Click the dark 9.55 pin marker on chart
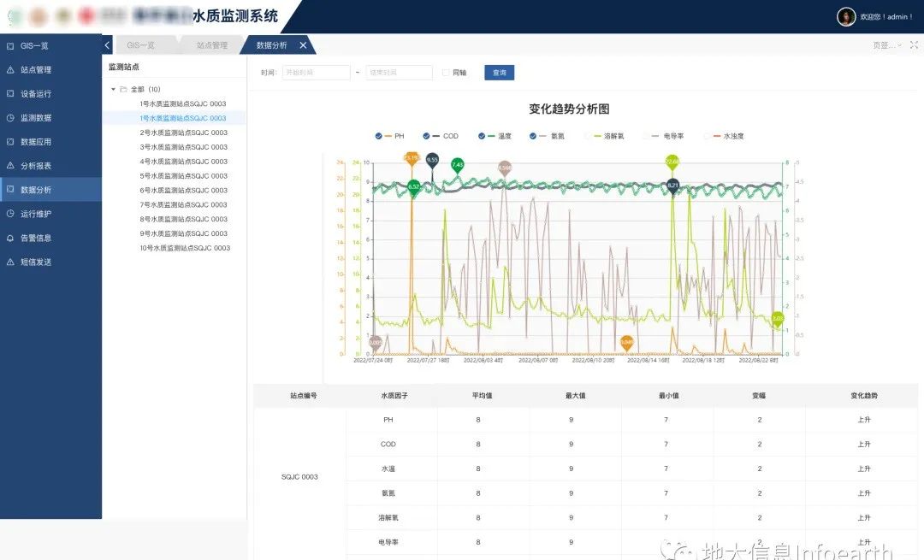The width and height of the screenshot is (924, 560). pyautogui.click(x=433, y=161)
